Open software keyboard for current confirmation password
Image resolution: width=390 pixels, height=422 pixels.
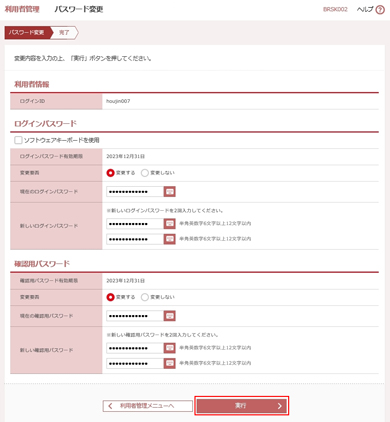tap(170, 316)
